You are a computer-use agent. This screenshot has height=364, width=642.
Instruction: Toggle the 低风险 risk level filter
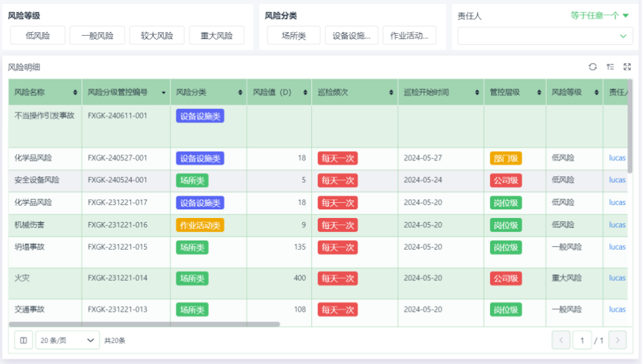[38, 36]
